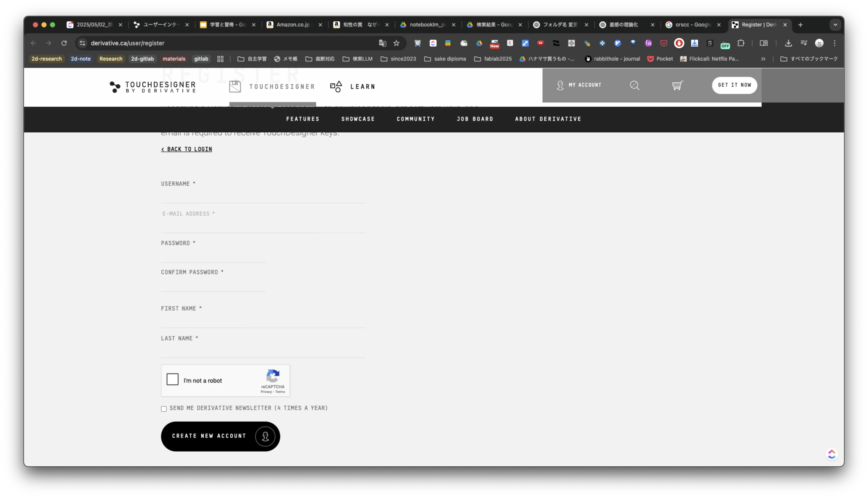868x498 pixels.
Task: Click the Learn navigation link
Action: 362,86
